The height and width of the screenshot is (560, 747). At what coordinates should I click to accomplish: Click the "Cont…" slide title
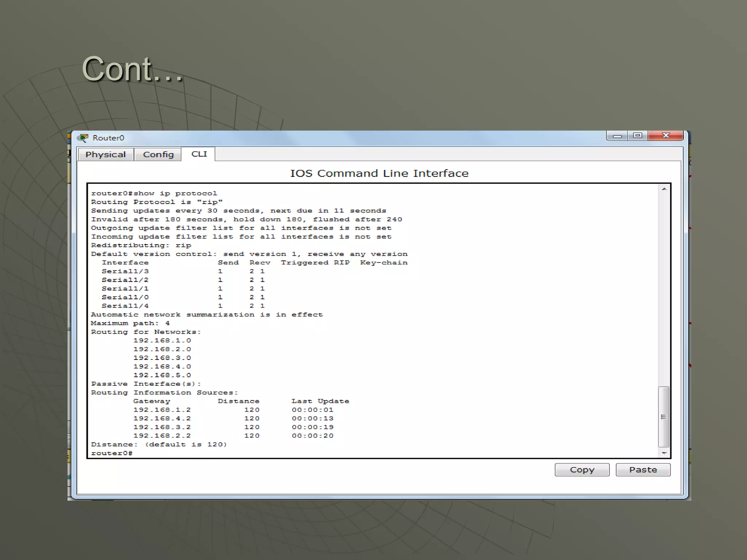click(132, 69)
